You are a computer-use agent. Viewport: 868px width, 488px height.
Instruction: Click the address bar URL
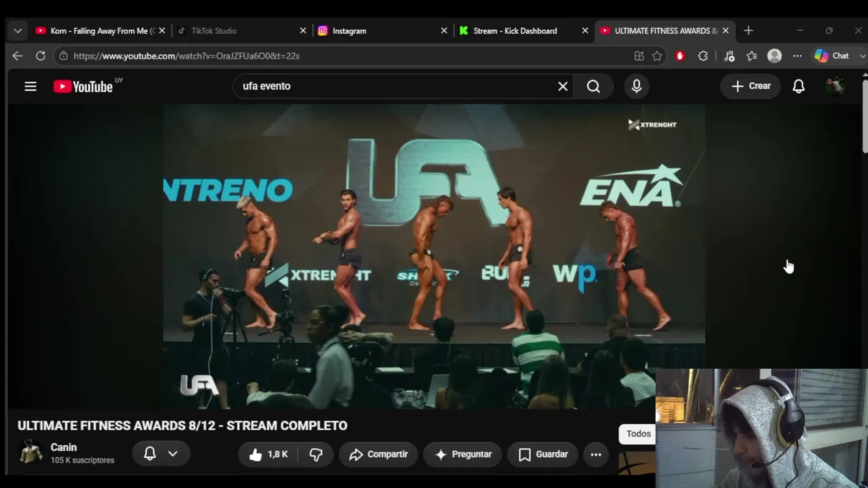tap(186, 56)
